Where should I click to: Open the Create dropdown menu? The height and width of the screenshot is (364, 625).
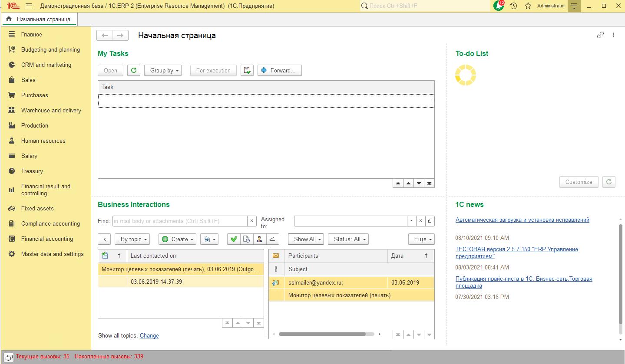[x=178, y=239]
